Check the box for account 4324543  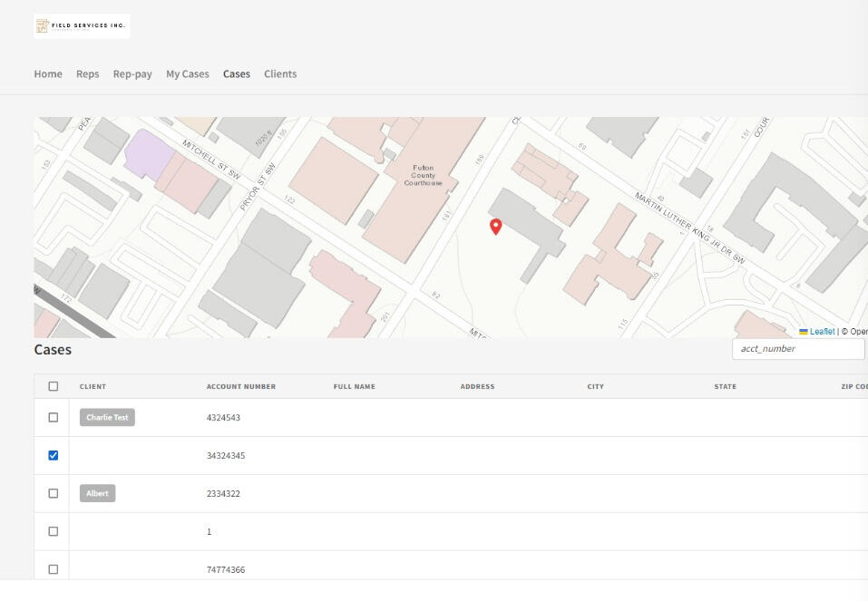53,418
